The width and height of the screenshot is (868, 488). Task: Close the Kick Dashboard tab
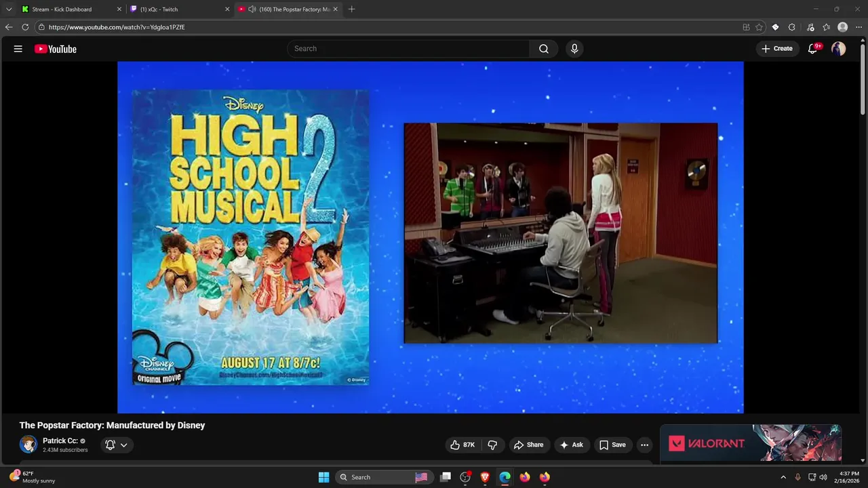[x=119, y=9]
